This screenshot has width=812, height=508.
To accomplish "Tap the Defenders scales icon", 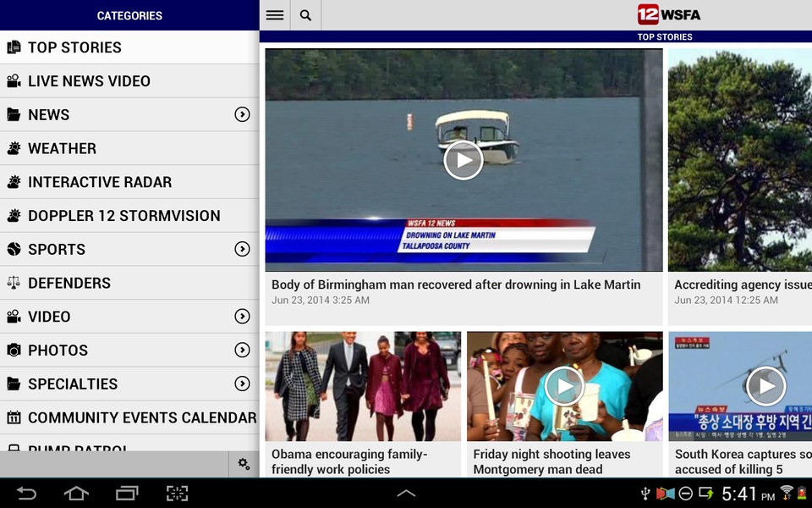I will point(14,283).
